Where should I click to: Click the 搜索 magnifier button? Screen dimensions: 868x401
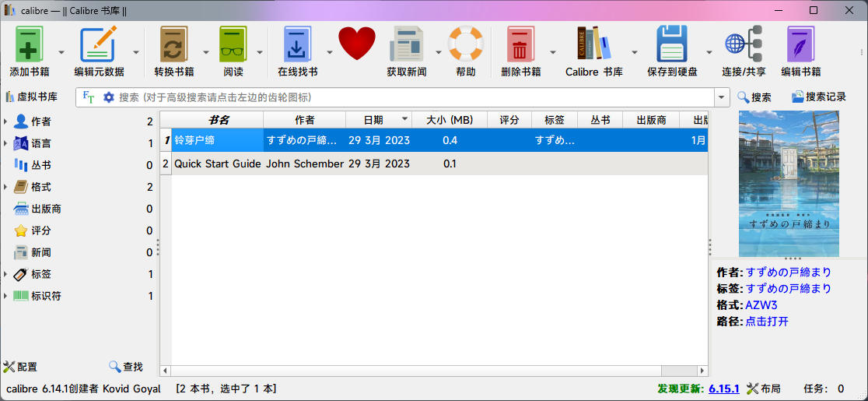pyautogui.click(x=754, y=97)
